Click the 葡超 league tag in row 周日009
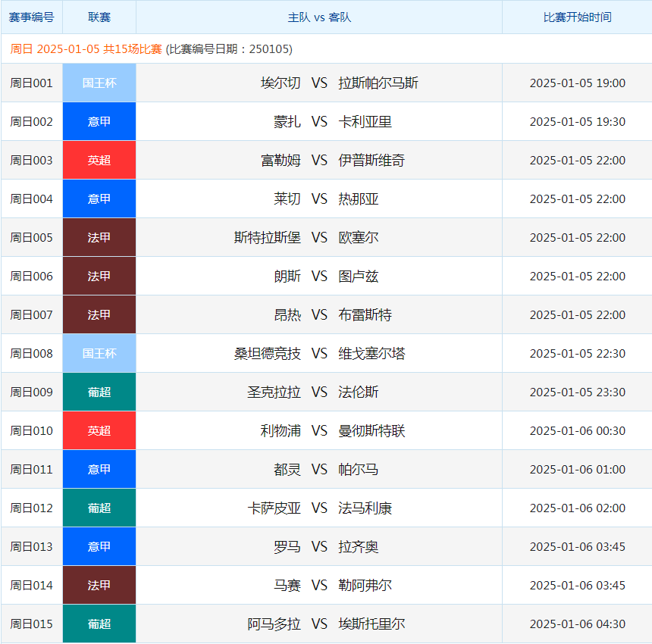This screenshot has width=652, height=644. pyautogui.click(x=99, y=392)
